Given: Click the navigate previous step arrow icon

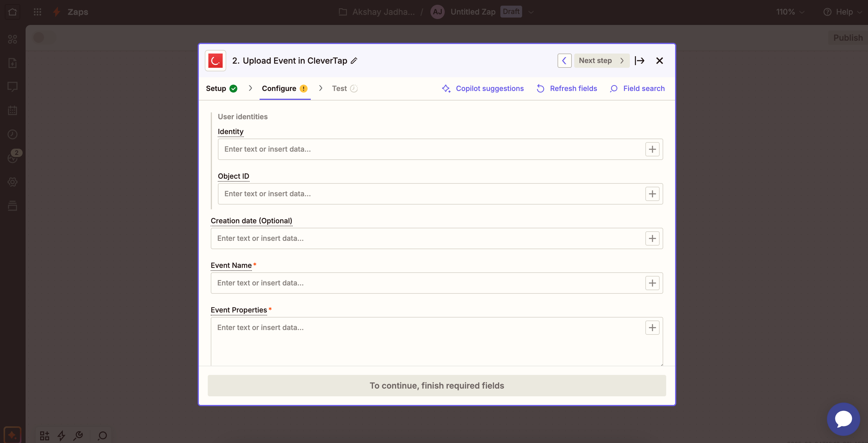Looking at the screenshot, I should [564, 60].
